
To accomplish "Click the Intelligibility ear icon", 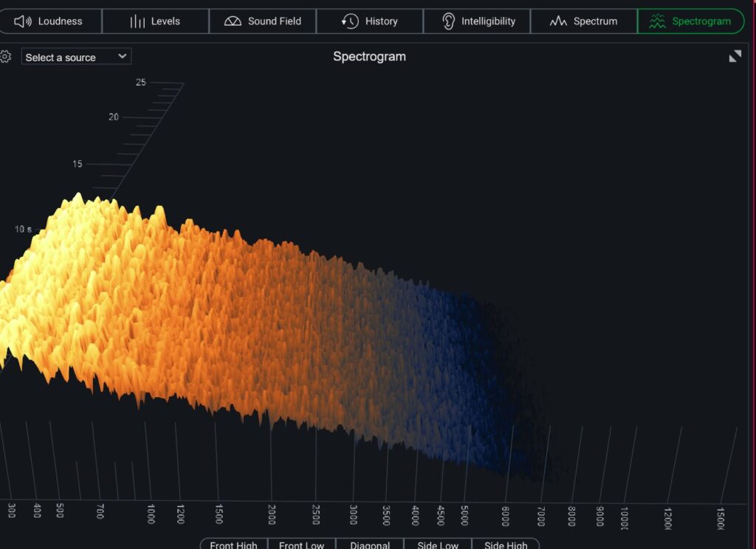I will coord(448,21).
